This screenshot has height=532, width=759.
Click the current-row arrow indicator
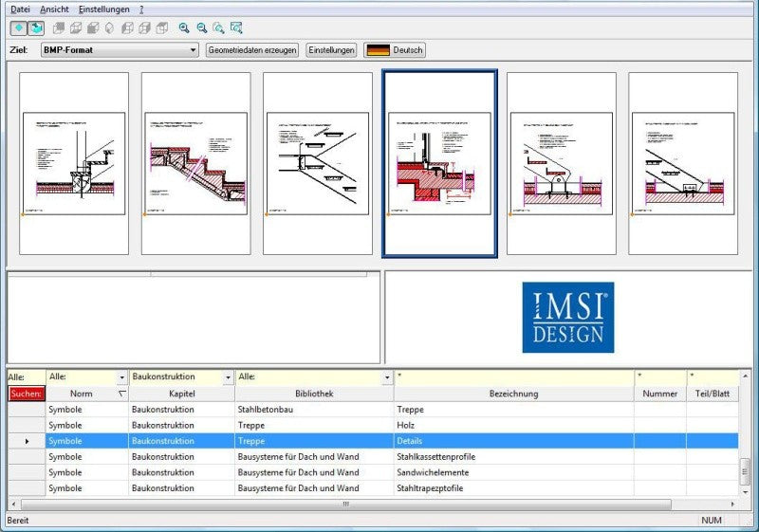click(27, 441)
